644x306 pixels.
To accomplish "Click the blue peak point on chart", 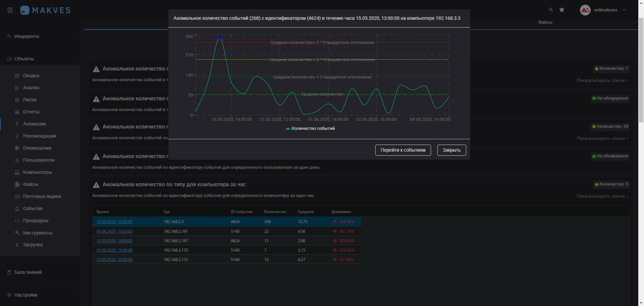I will [220, 38].
